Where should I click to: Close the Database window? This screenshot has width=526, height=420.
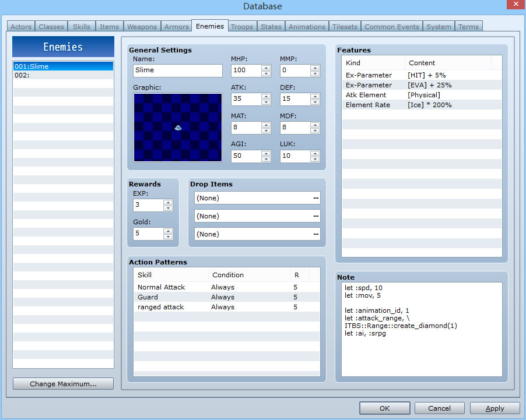(x=516, y=4)
